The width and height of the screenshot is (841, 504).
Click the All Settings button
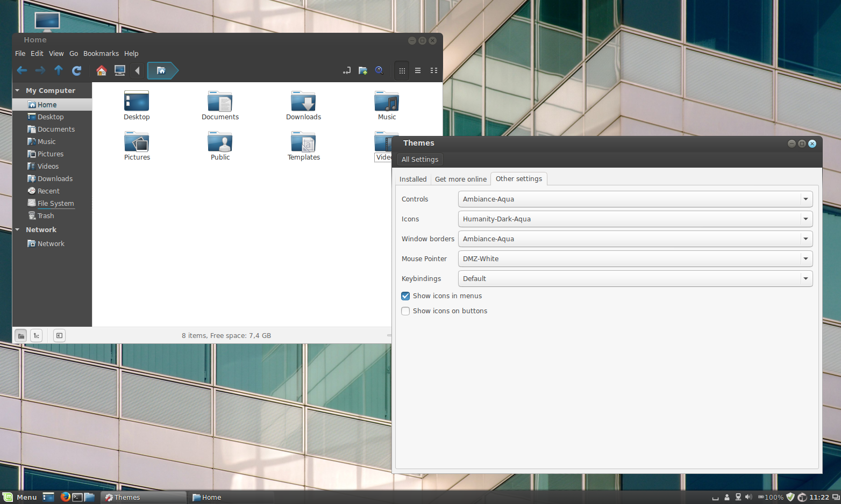click(x=420, y=159)
